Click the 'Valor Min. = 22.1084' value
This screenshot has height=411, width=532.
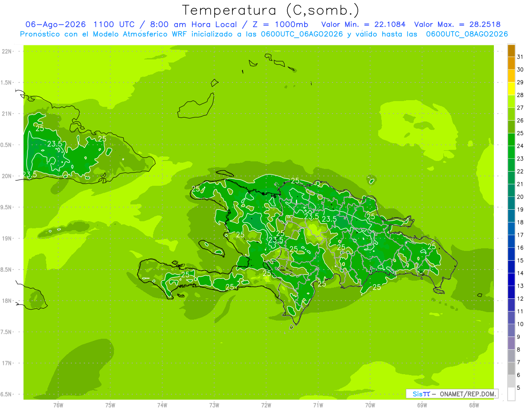(364, 24)
